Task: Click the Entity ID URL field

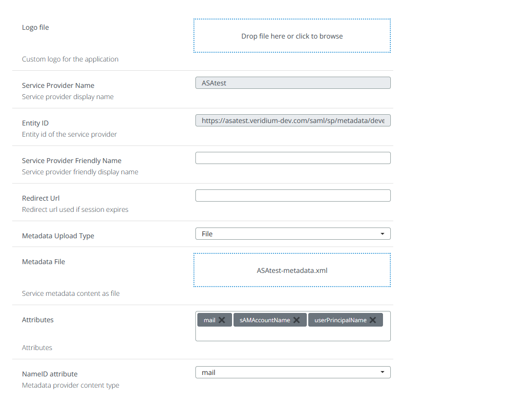Action: (293, 121)
